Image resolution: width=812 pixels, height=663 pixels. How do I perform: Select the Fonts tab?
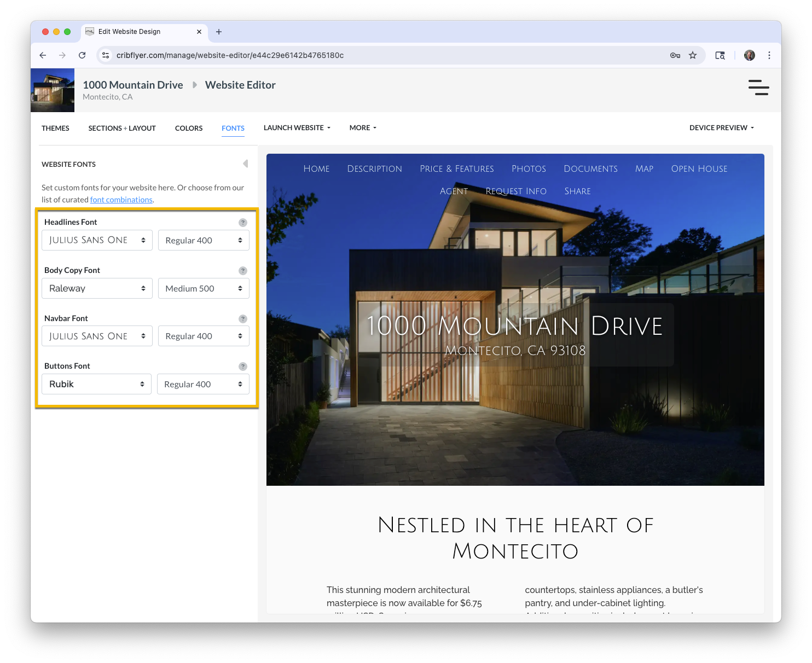233,128
